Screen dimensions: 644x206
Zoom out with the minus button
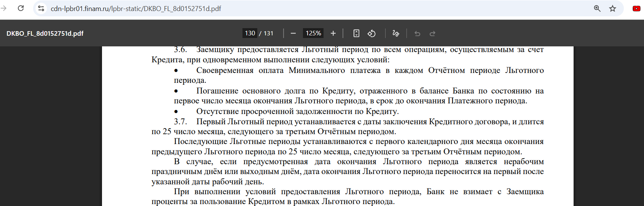tap(293, 33)
